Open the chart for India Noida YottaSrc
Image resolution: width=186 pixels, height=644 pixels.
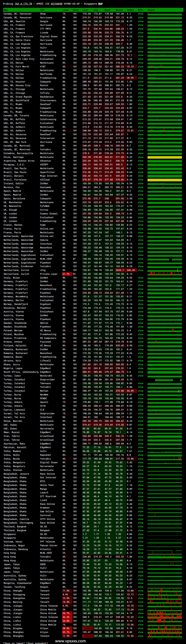(165, 459)
